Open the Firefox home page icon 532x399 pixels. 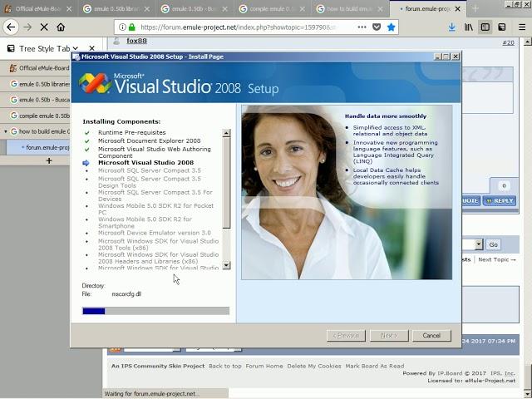(61, 27)
